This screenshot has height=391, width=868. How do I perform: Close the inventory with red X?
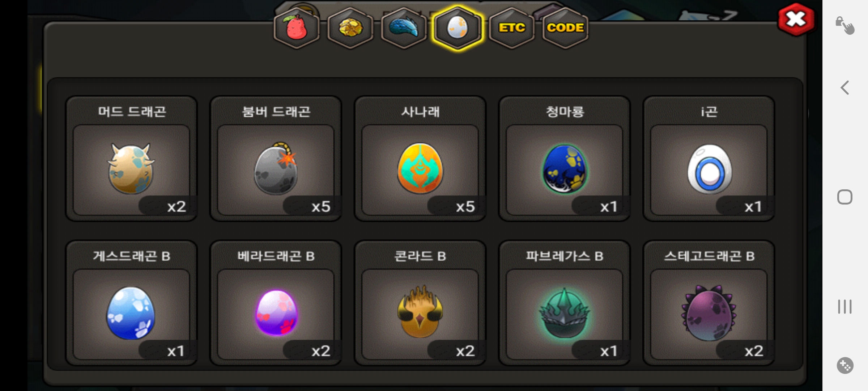[x=796, y=19]
